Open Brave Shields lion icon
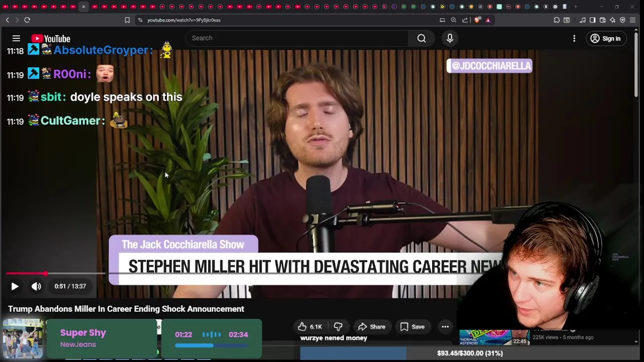 [477, 20]
